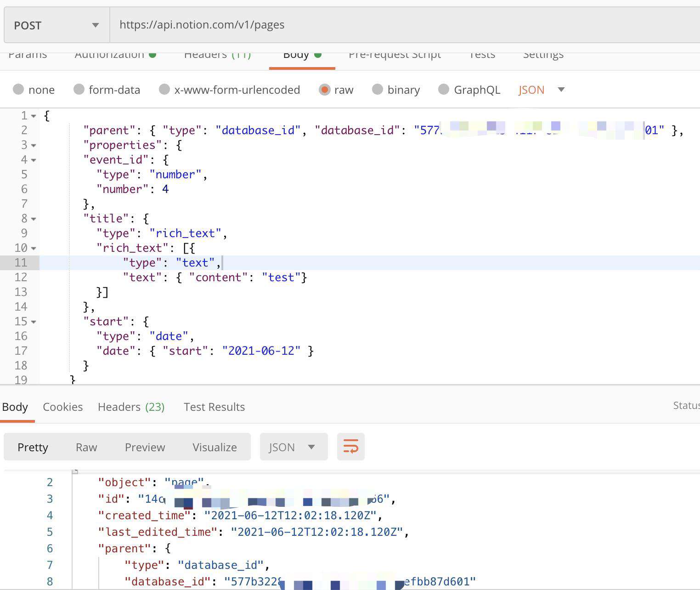
Task: View the response Headers (23) tab
Action: 131,407
